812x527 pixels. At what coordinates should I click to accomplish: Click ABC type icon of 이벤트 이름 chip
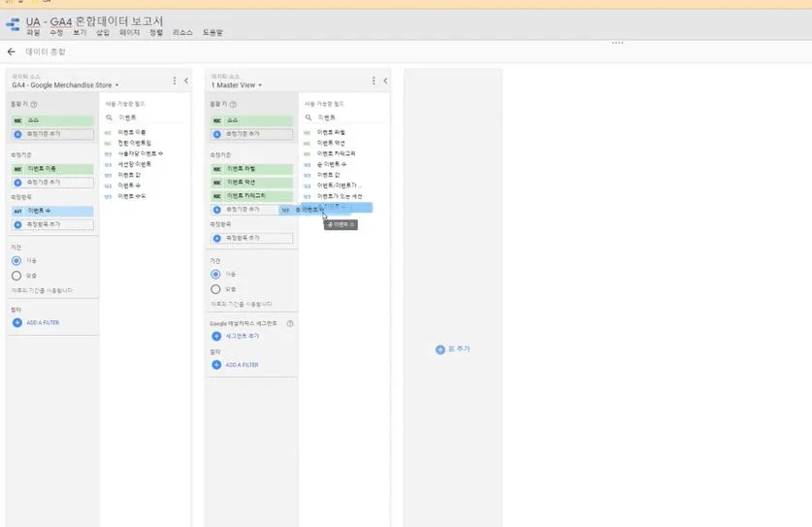pyautogui.click(x=18, y=169)
